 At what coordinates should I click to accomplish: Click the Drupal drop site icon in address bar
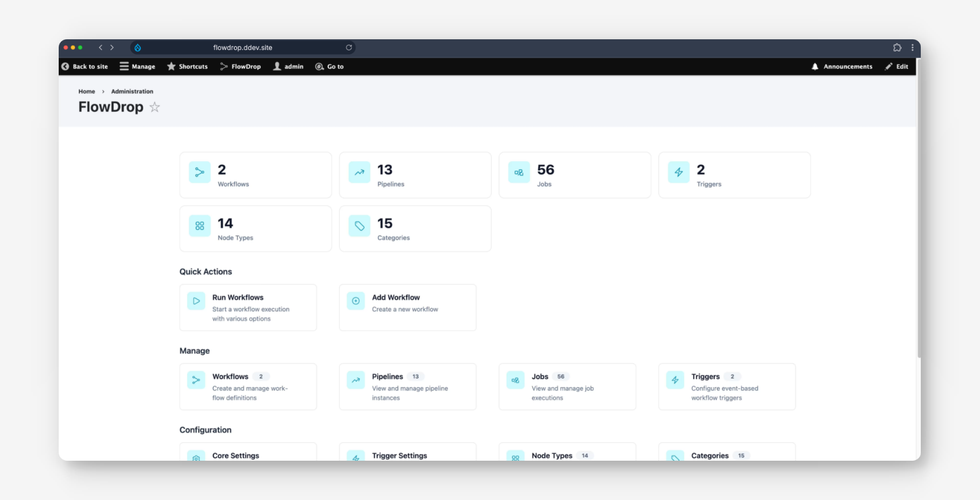[137, 47]
